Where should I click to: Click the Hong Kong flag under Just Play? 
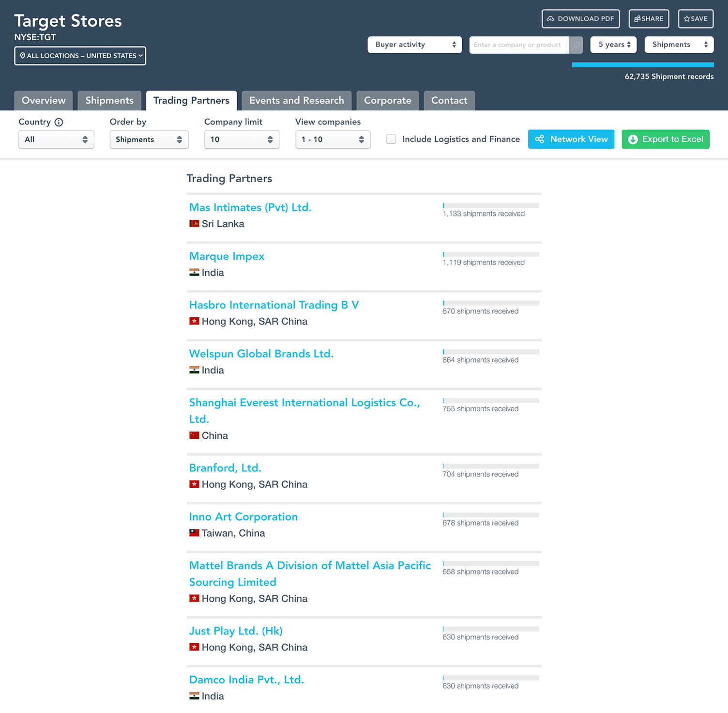[x=194, y=647]
